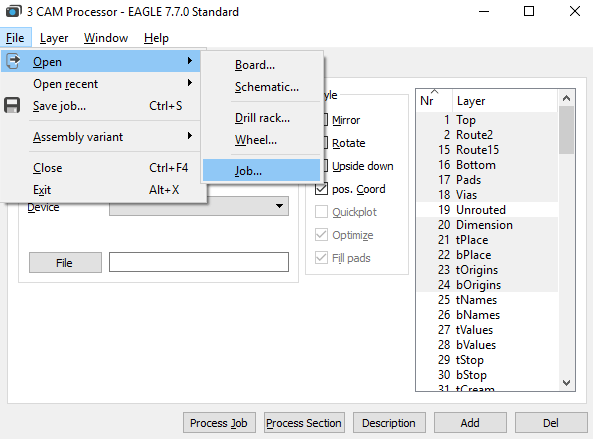
Task: Select layer 21 tPlace
Action: (x=487, y=240)
